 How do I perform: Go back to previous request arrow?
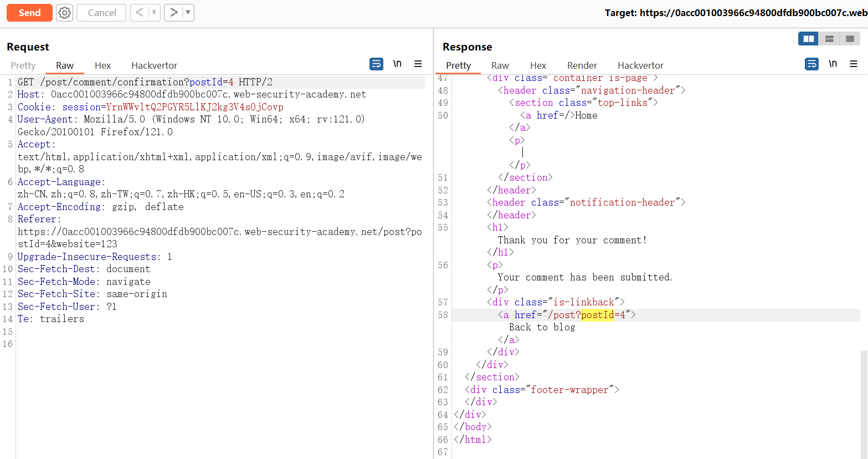click(x=140, y=12)
